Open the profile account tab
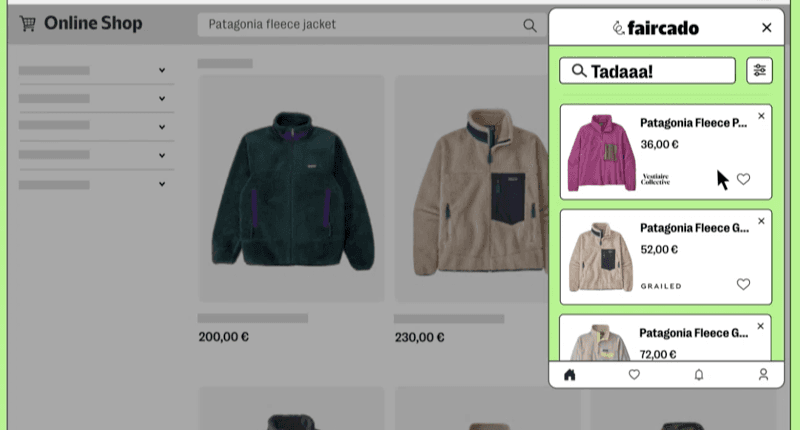The height and width of the screenshot is (430, 800). tap(763, 375)
